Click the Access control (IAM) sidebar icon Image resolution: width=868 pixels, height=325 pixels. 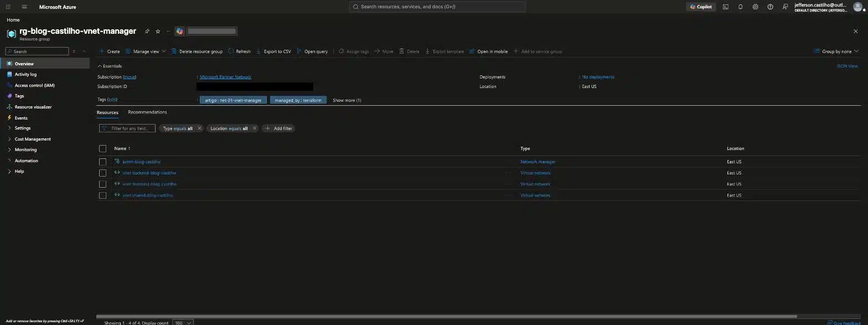pos(9,85)
